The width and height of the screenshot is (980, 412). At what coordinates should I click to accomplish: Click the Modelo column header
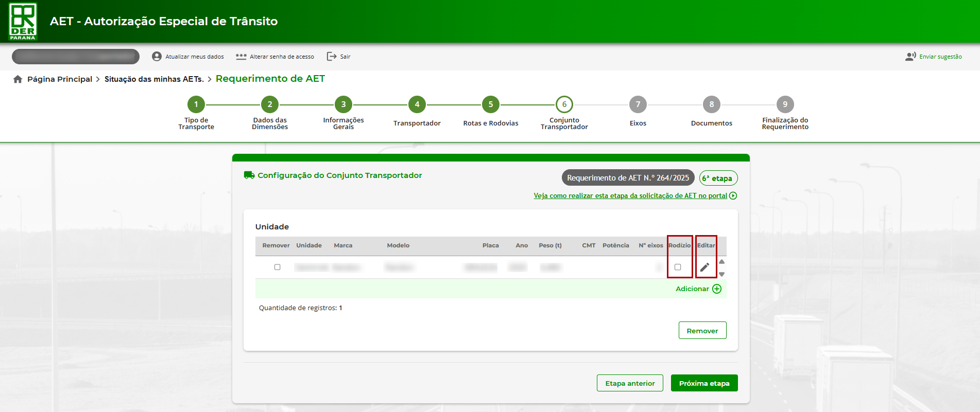398,246
